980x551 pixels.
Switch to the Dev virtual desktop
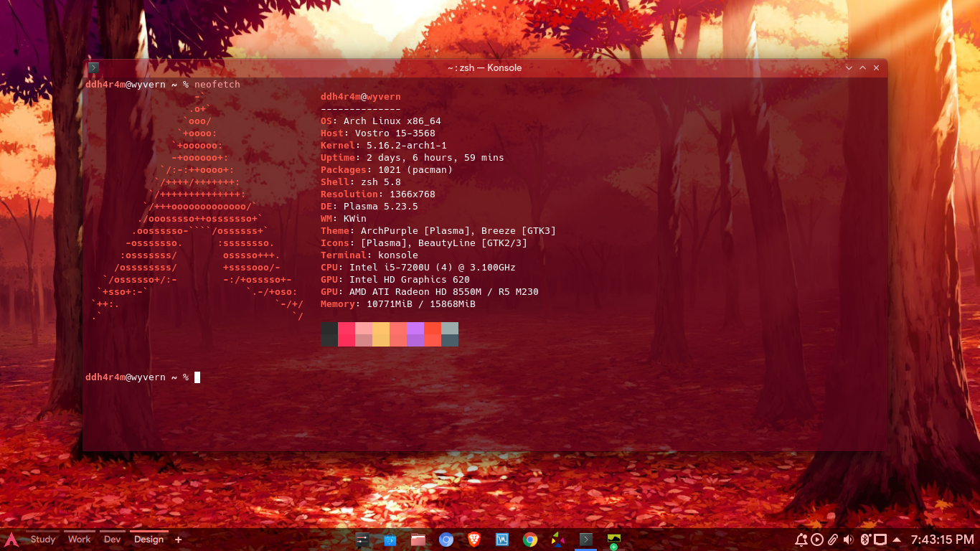112,540
